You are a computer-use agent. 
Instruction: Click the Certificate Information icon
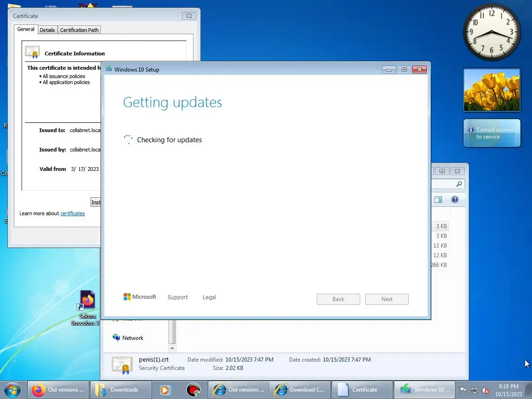tap(32, 52)
